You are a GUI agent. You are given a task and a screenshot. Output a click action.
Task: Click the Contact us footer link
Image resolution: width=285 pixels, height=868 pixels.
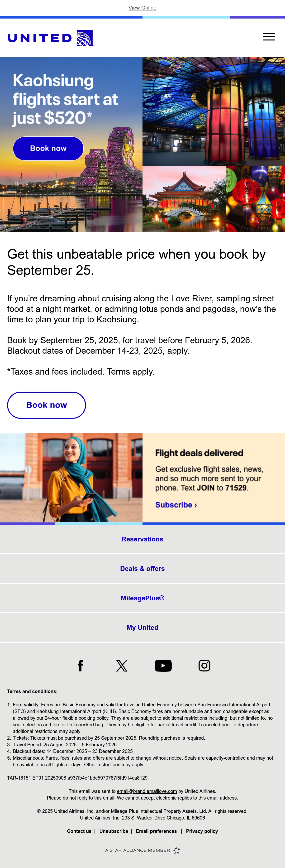(79, 831)
